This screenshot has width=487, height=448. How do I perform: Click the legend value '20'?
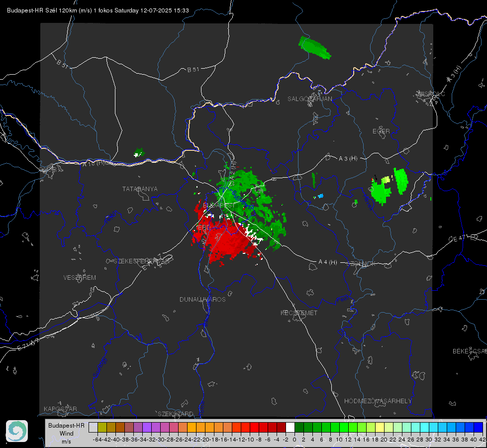[x=384, y=440]
